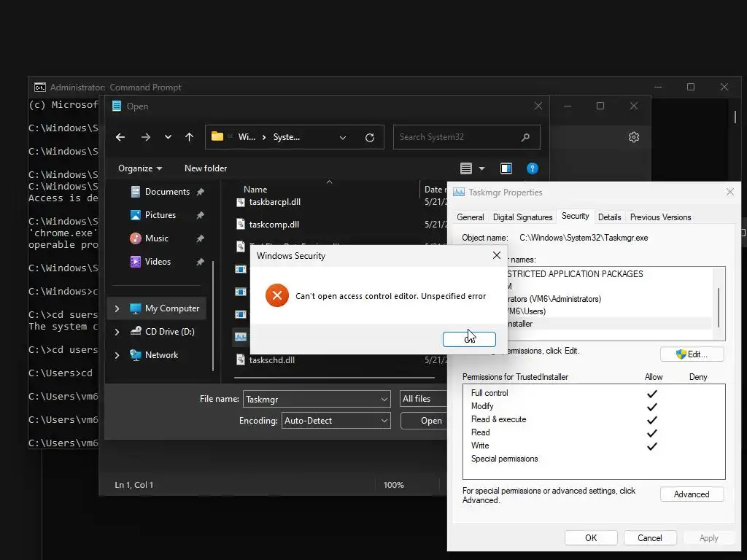Click the red error icon
The image size is (747, 560).
[x=277, y=296]
